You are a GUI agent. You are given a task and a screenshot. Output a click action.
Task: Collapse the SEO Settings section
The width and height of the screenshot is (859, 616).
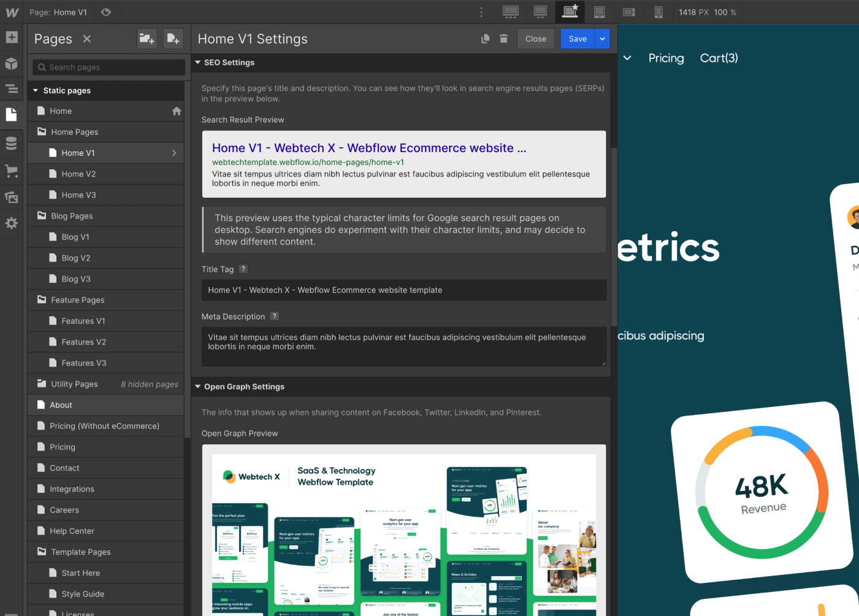pos(197,62)
